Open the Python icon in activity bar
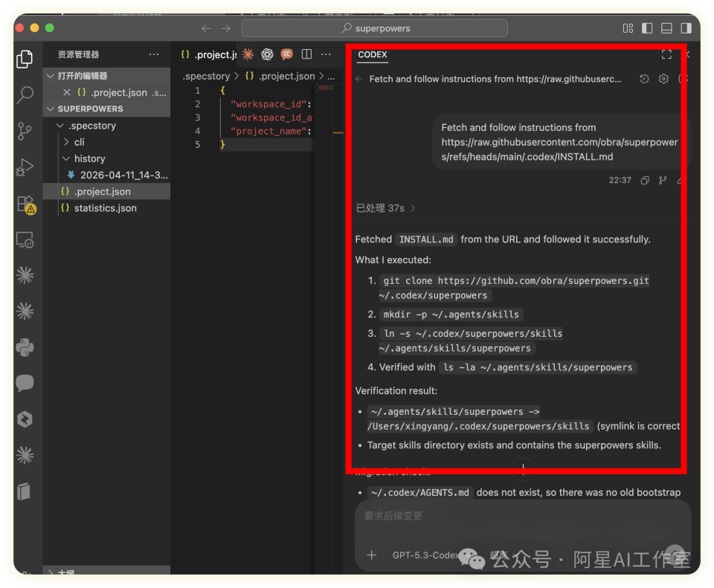The image size is (714, 588). [25, 347]
